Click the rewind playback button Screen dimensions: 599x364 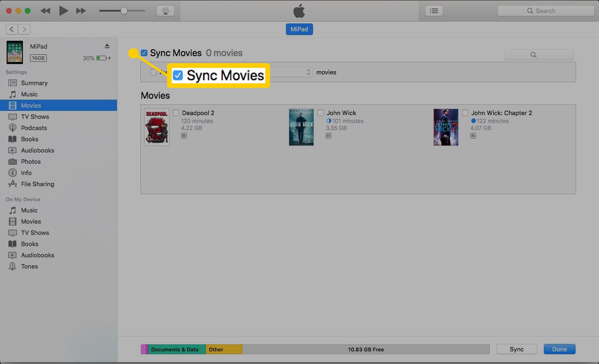pos(45,11)
